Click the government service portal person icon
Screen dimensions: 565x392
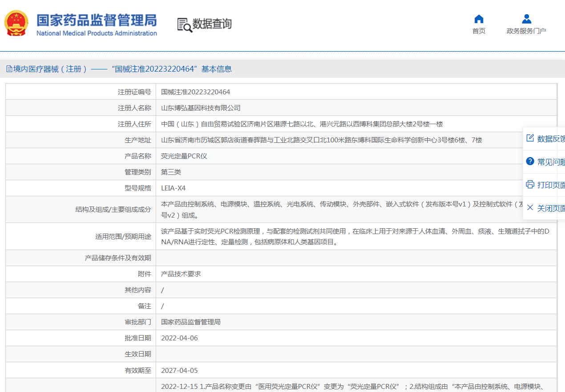[526, 19]
